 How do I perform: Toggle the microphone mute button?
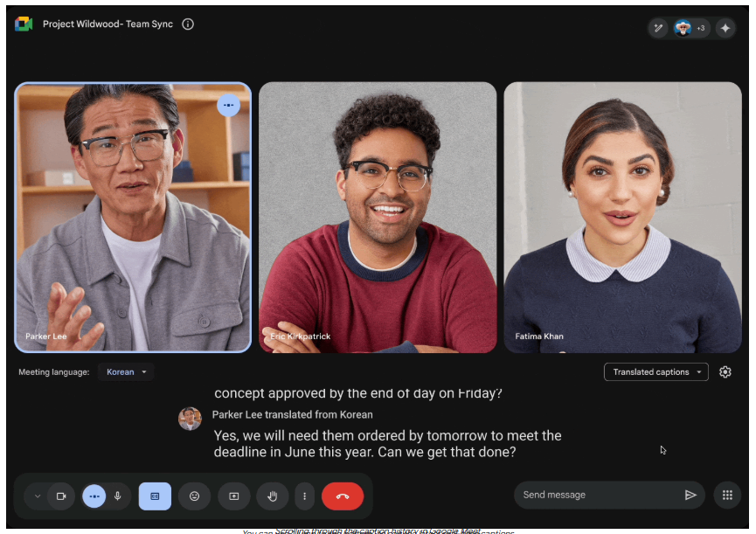117,496
